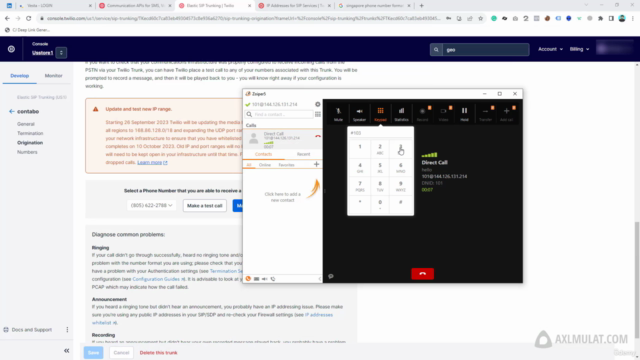The width and height of the screenshot is (640, 360).
Task: Click phone icon in Zoiper status bar
Action: (x=273, y=279)
